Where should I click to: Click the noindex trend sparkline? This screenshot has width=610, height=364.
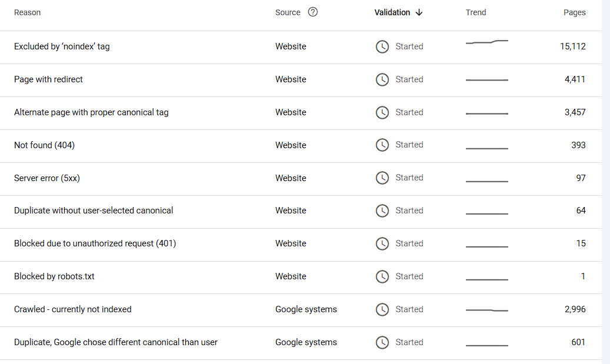487,42
